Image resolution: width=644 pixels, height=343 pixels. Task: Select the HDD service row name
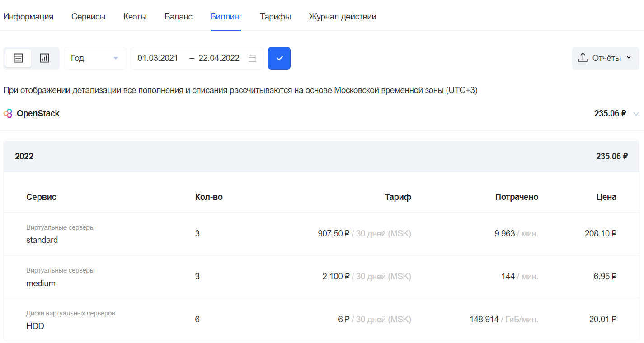coord(35,326)
